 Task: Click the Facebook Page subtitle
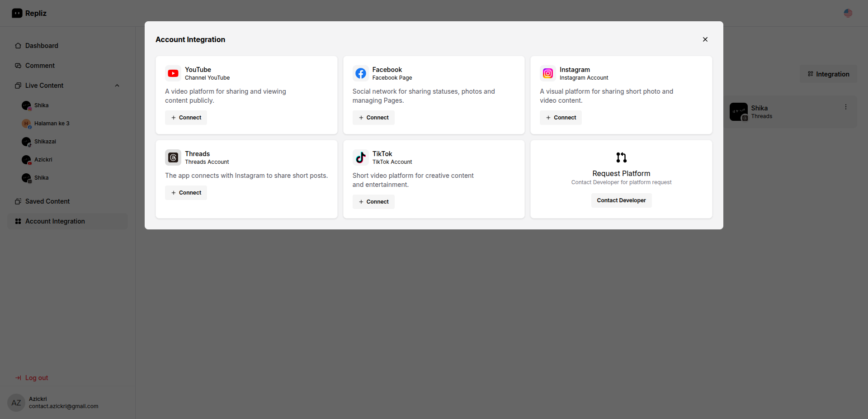[x=392, y=78]
